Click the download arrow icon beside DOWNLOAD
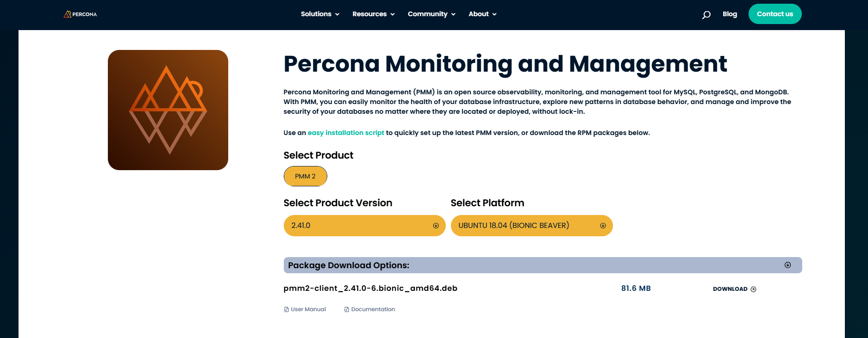The width and height of the screenshot is (868, 338). [753, 289]
